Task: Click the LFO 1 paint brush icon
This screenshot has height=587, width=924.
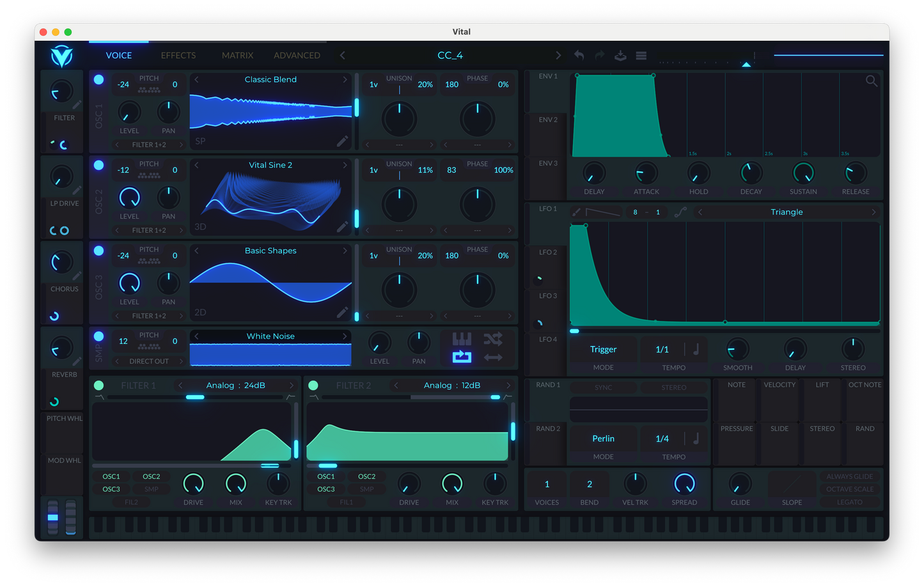Action: (576, 212)
